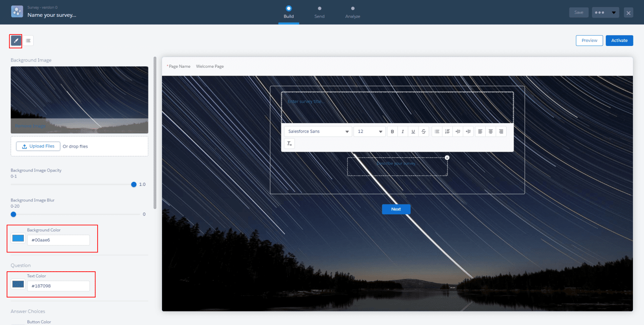Open the font size 12 dropdown
Screen dimensions: 644x325
click(x=369, y=132)
